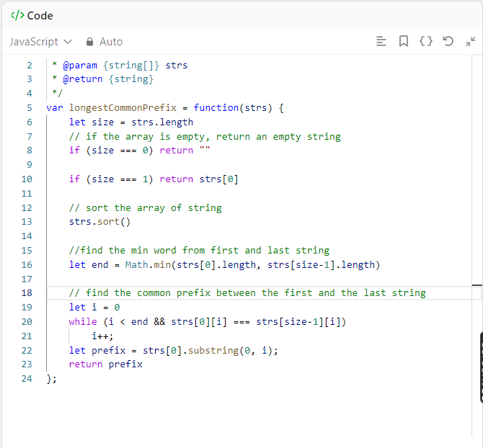Image resolution: width=483 pixels, height=448 pixels.
Task: Click the 'sort the array of string' comment
Action: click(x=146, y=207)
